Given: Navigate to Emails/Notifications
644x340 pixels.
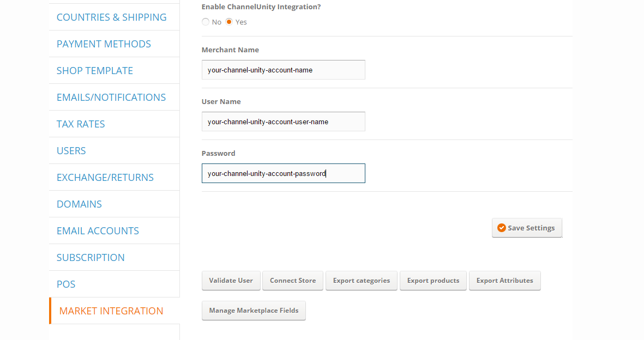Looking at the screenshot, I should pos(111,98).
